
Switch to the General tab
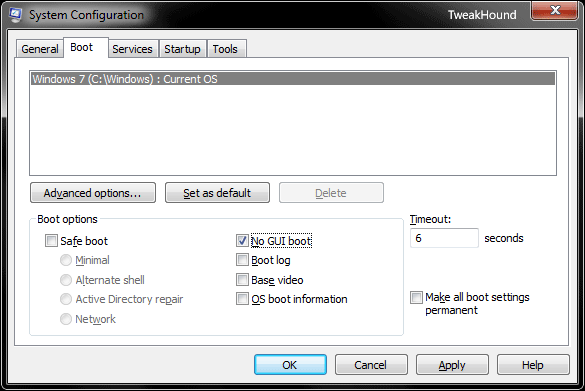40,49
